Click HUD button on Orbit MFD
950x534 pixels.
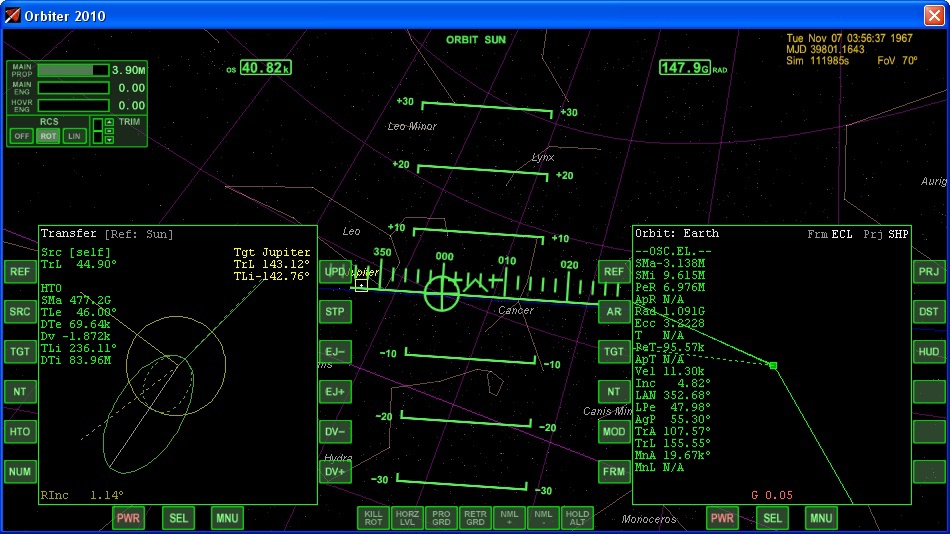[x=929, y=352]
